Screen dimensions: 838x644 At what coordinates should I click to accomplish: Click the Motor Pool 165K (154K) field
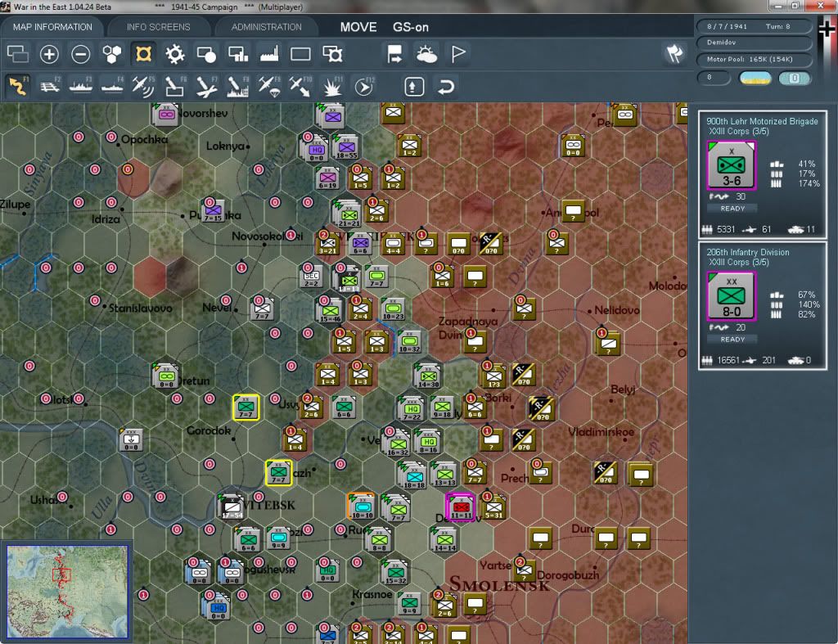(x=753, y=59)
